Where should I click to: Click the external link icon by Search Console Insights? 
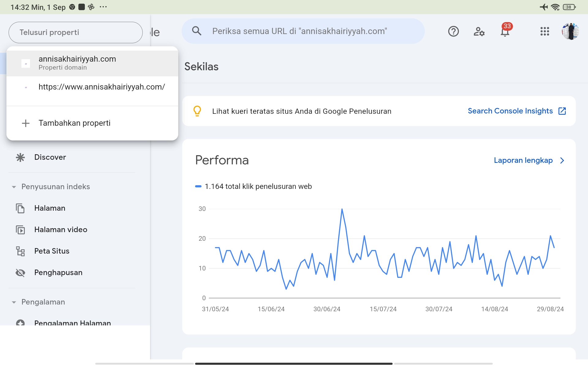click(x=562, y=111)
